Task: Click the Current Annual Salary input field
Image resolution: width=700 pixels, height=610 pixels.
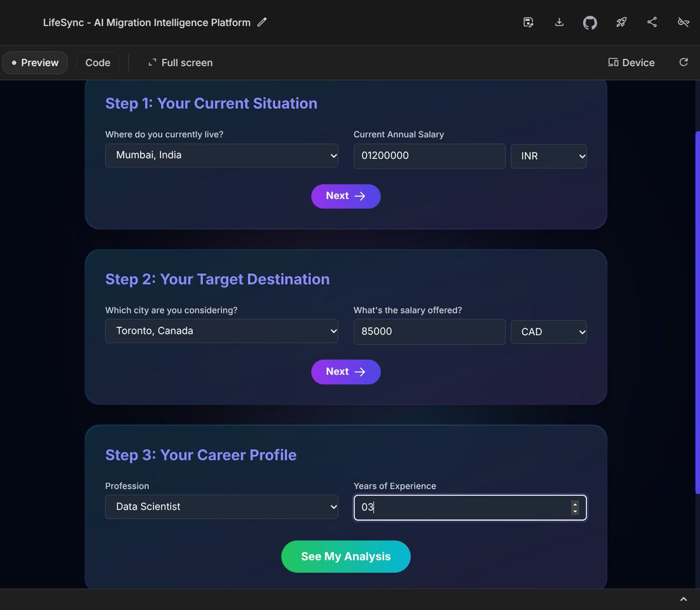Action: [429, 156]
